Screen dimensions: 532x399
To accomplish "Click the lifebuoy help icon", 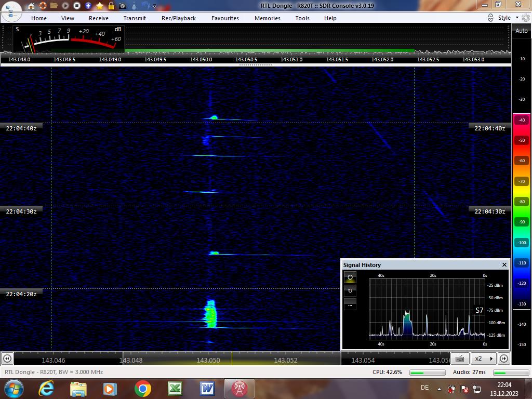I will [43, 6].
